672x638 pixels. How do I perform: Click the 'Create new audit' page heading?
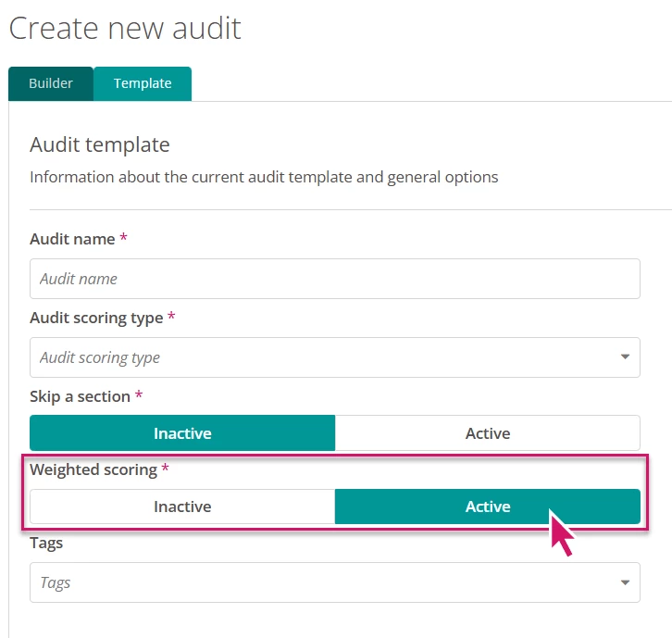(125, 29)
